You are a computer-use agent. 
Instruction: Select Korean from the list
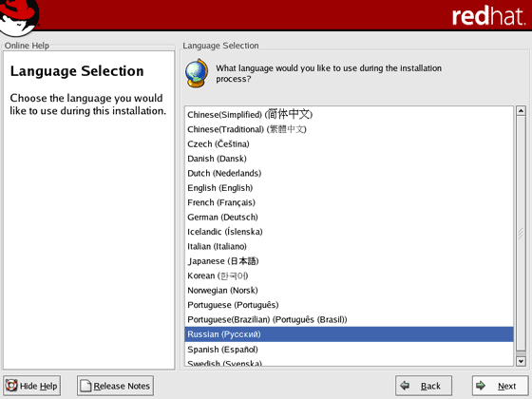point(350,275)
